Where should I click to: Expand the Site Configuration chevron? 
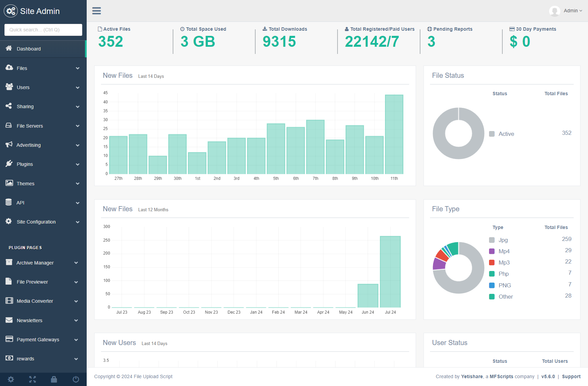(77, 222)
